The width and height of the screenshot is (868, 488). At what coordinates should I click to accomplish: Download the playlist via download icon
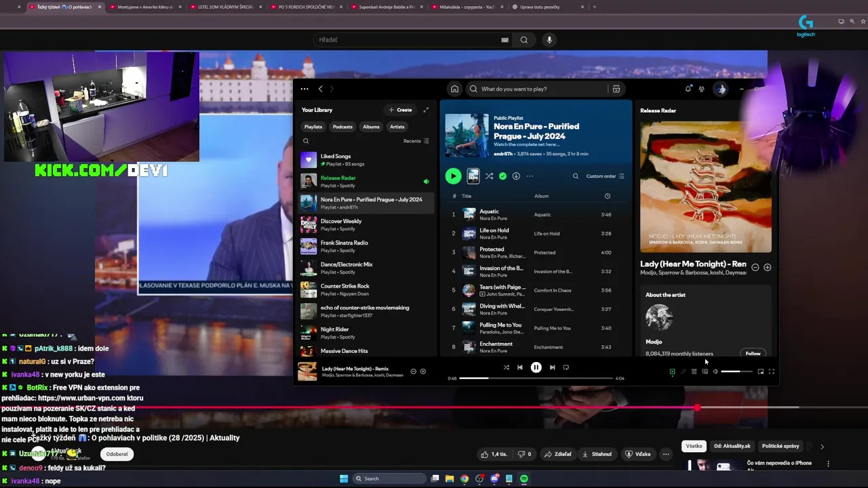tap(516, 176)
